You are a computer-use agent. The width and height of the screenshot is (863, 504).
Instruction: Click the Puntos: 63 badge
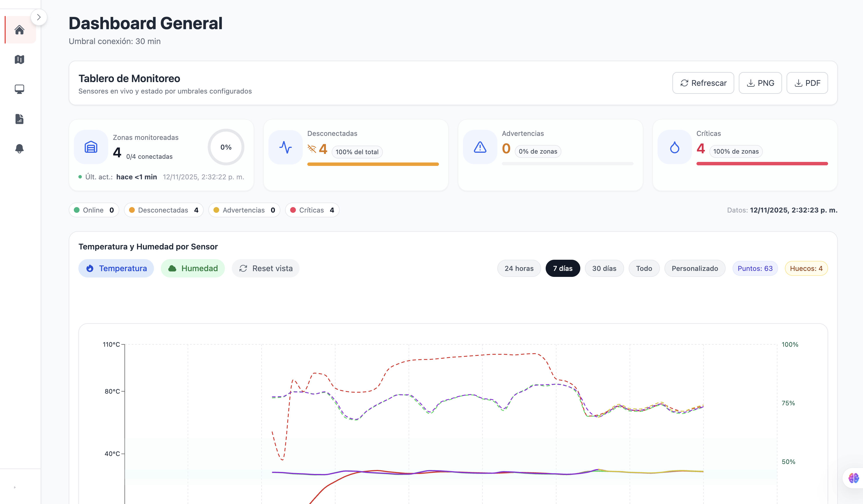(755, 268)
